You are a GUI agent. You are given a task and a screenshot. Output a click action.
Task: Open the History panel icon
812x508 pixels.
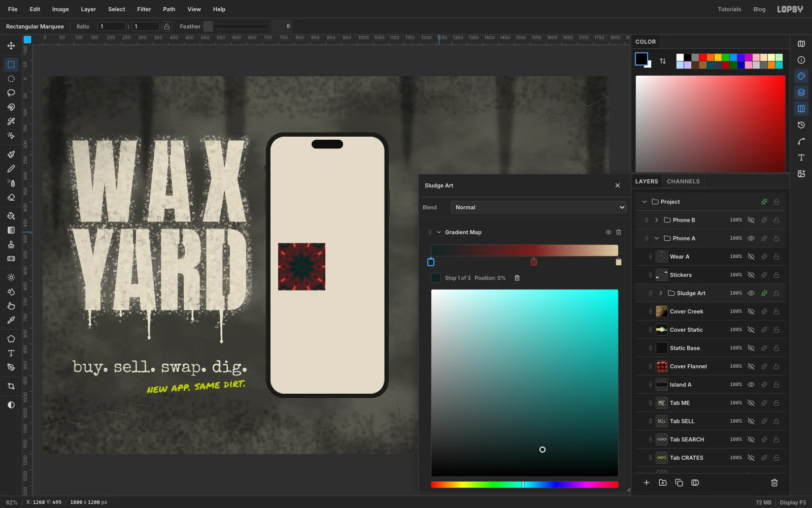801,125
